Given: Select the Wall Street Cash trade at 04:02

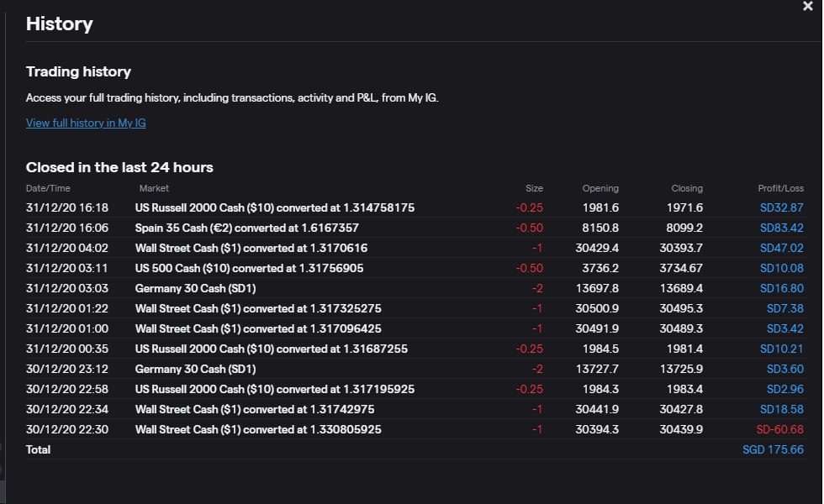Looking at the screenshot, I should pyautogui.click(x=251, y=248).
